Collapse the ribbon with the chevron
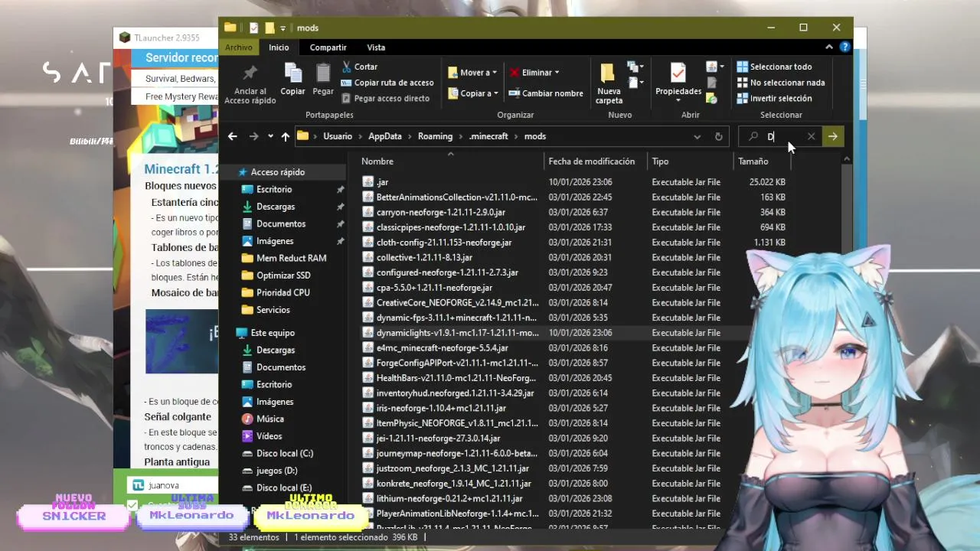The width and height of the screenshot is (980, 551). [x=829, y=47]
